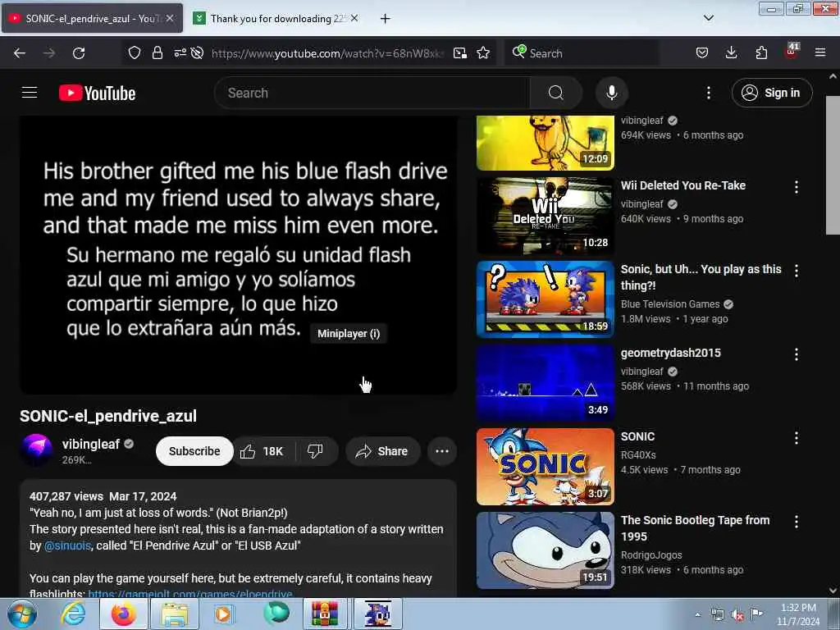Open the vibingleaf channel avatar

pos(36,450)
